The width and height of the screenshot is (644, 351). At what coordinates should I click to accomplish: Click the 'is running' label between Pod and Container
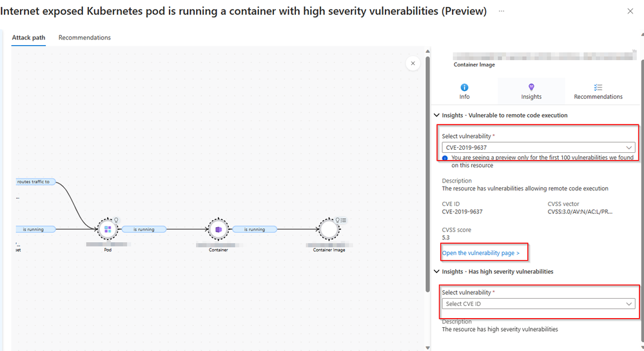coord(144,229)
